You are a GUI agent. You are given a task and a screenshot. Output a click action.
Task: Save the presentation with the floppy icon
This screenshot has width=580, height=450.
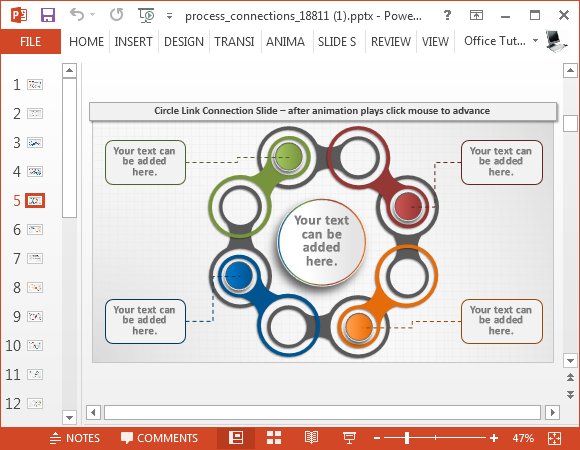(x=48, y=15)
